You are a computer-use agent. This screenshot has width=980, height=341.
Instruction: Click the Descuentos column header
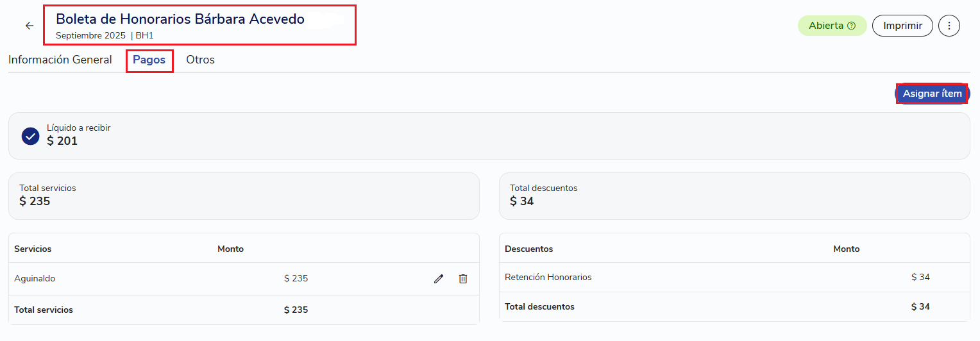point(528,249)
